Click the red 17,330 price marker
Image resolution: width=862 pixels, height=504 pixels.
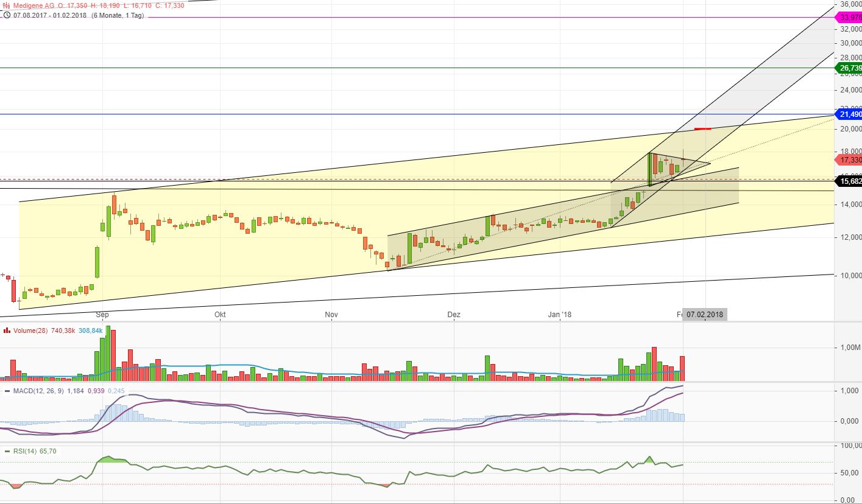[849, 160]
